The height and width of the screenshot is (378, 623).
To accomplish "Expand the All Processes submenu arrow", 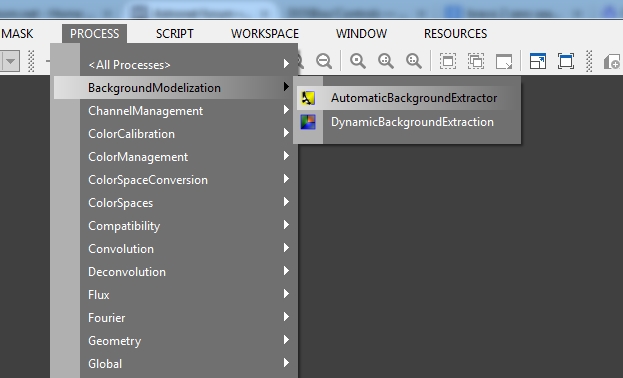I will [x=286, y=64].
